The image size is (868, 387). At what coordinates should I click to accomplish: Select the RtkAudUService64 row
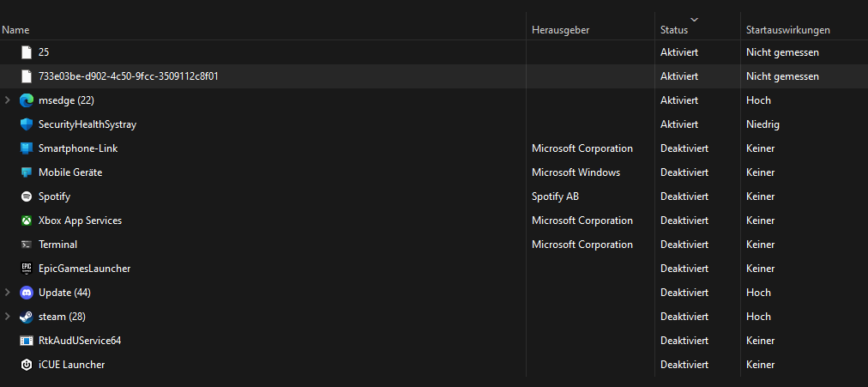(x=80, y=341)
